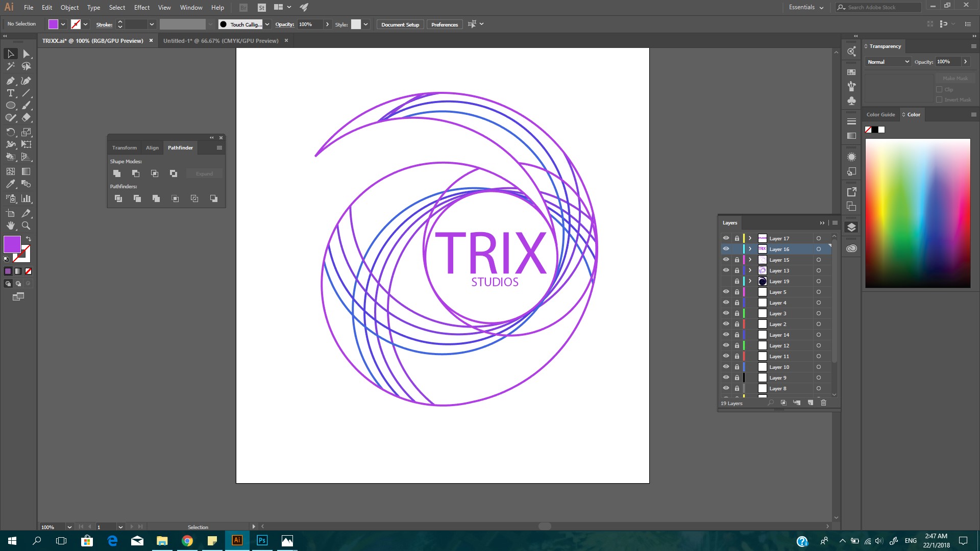Screen dimensions: 980x551
Task: Choose the Rotate tool
Action: (x=11, y=132)
